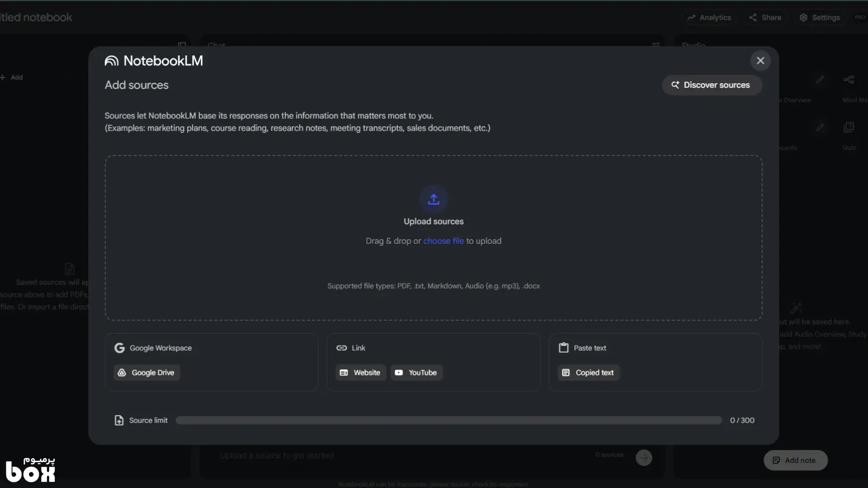The image size is (868, 488).
Task: Click the '0 sources' chat indicator
Action: (x=609, y=455)
